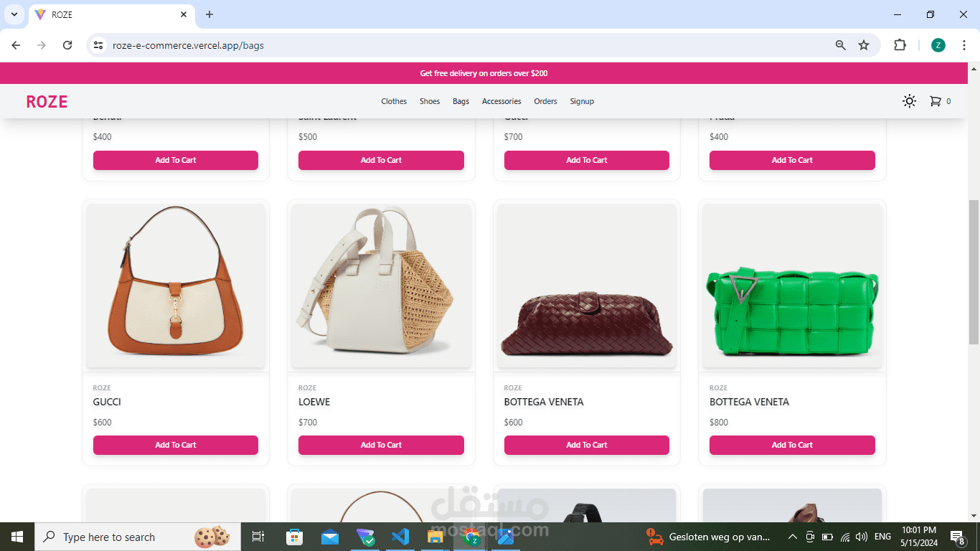Click the ROZE logo

(47, 102)
